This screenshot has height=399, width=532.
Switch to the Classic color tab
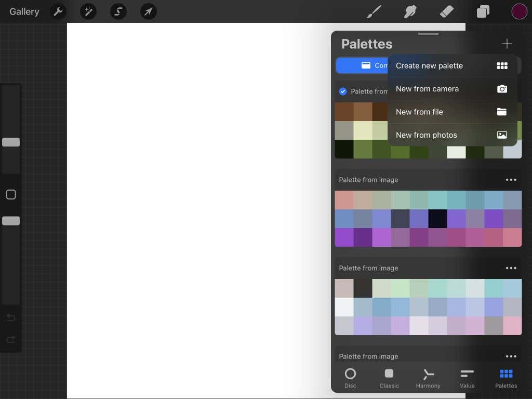389,377
